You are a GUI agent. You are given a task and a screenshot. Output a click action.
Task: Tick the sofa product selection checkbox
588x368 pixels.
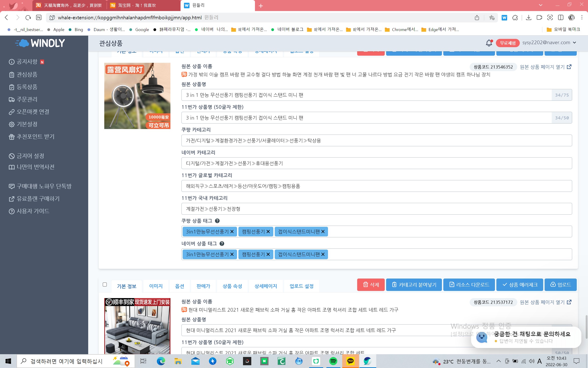pyautogui.click(x=105, y=285)
